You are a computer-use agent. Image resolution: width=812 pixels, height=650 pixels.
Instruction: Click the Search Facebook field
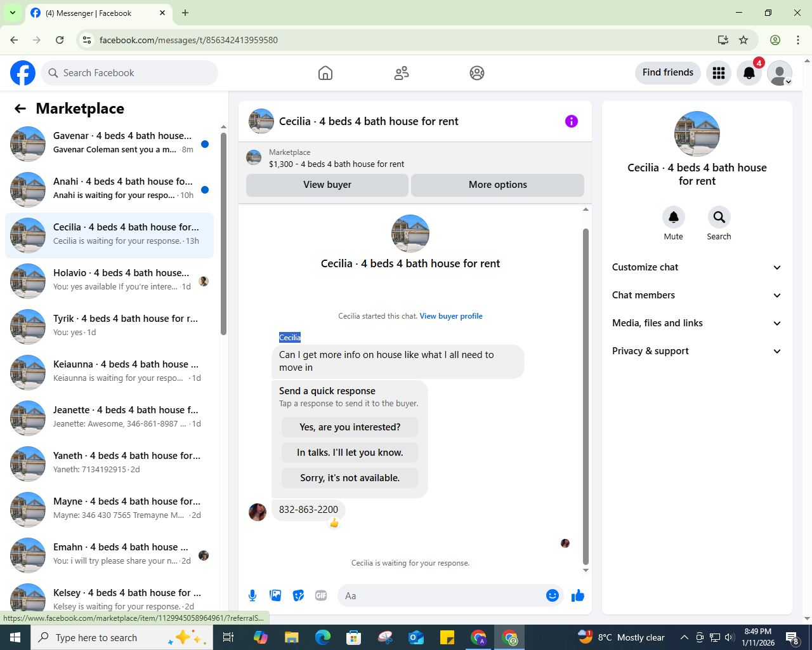129,73
